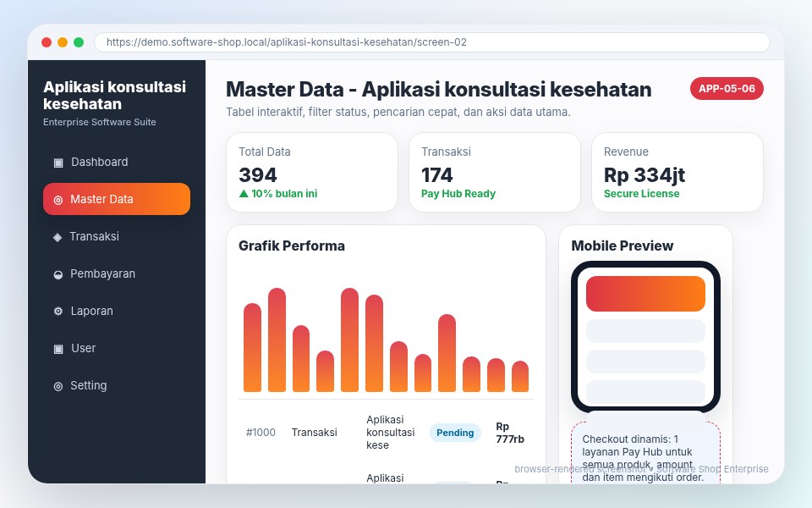Open the Laporan menu item
The height and width of the screenshot is (508, 812).
pos(117,311)
